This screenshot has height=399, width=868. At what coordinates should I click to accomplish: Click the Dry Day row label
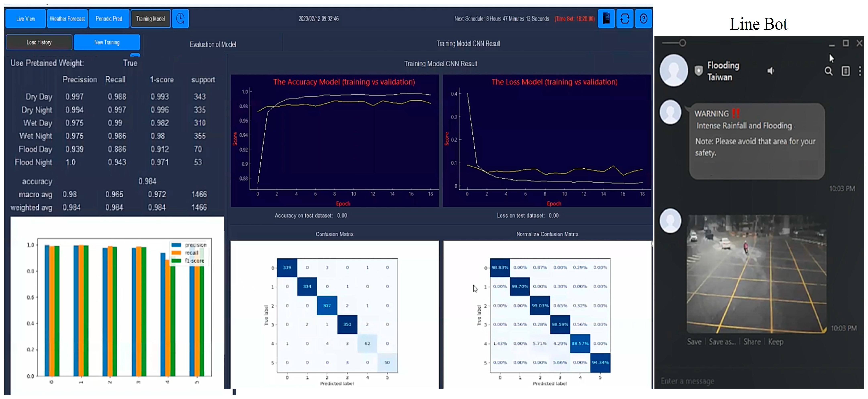point(39,97)
